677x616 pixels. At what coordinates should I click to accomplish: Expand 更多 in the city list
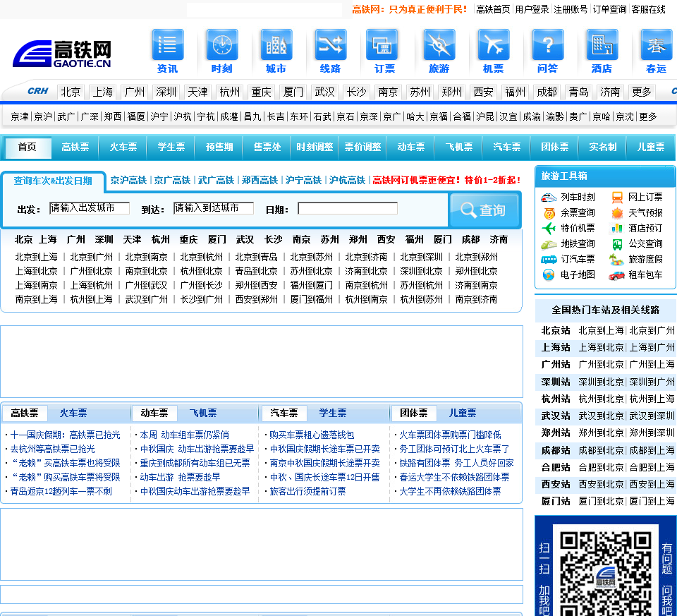click(642, 92)
